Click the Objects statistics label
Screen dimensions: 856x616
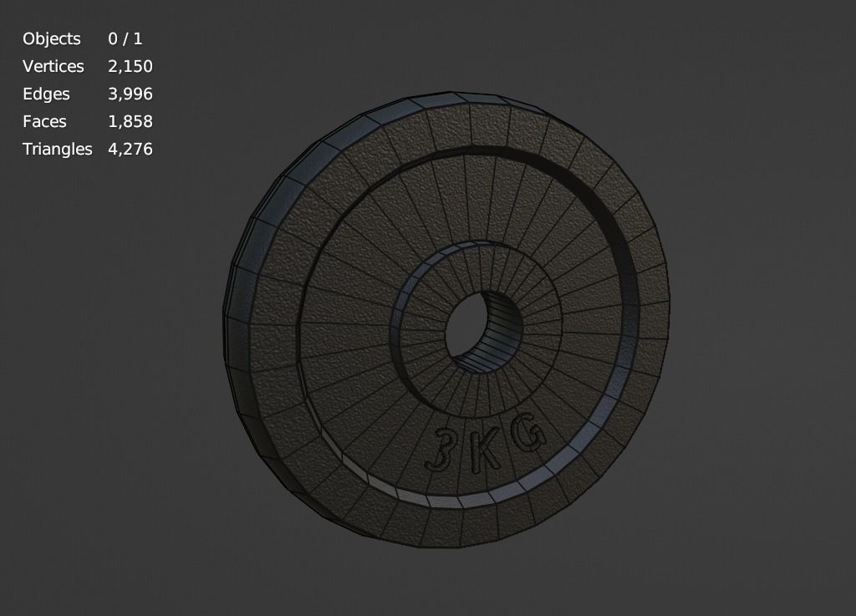[53, 38]
